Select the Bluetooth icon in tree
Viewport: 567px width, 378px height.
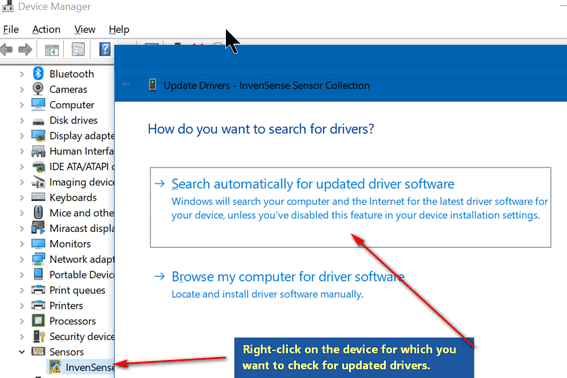click(38, 73)
